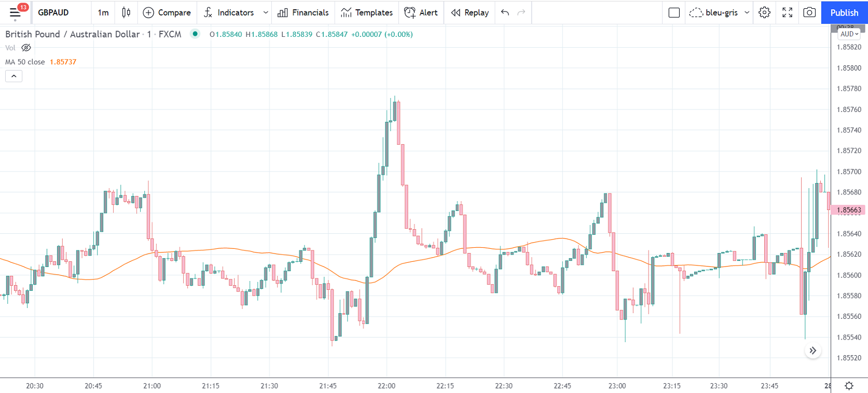Start Replay mode
Screen dimensions: 868x393
(x=477, y=12)
